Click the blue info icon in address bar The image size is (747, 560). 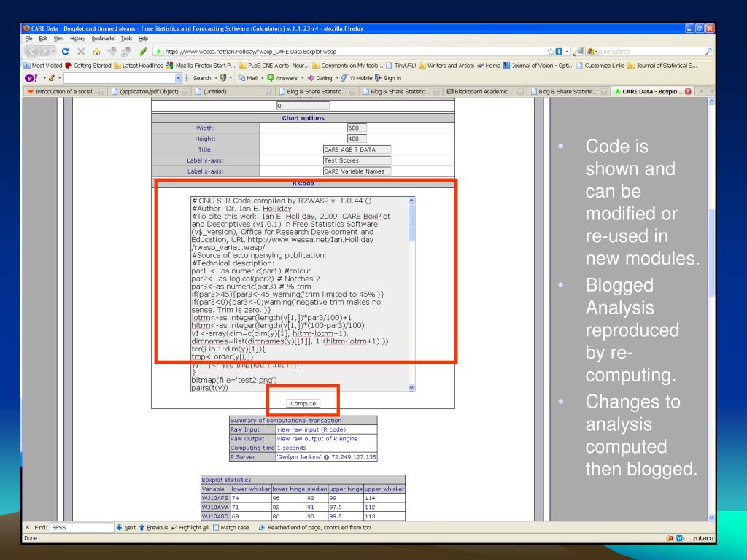[559, 52]
